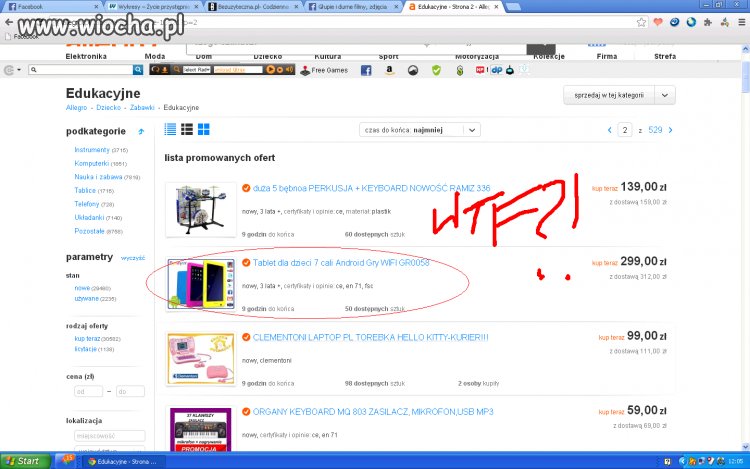The image size is (750, 469).
Task: Open the Strefa category menu
Action: pyautogui.click(x=665, y=56)
